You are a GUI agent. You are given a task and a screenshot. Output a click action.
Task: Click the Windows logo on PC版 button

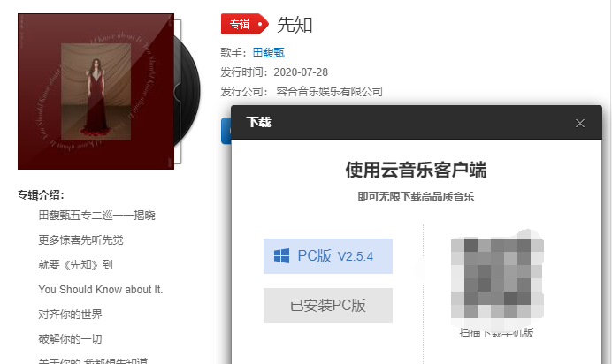(x=282, y=256)
